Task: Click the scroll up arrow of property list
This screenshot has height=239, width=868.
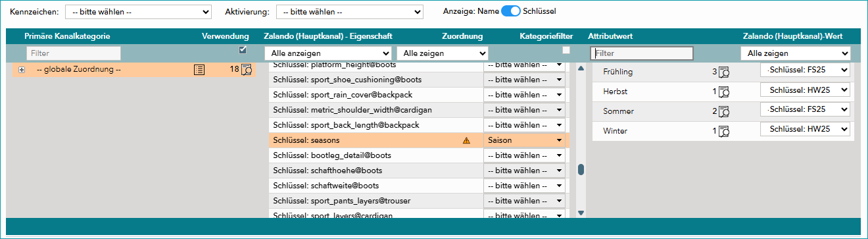Action: [581, 68]
